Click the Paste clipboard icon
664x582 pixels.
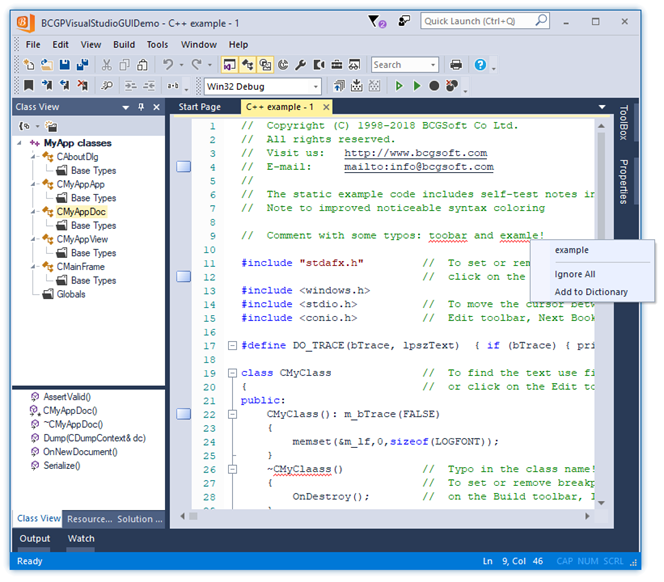click(142, 65)
